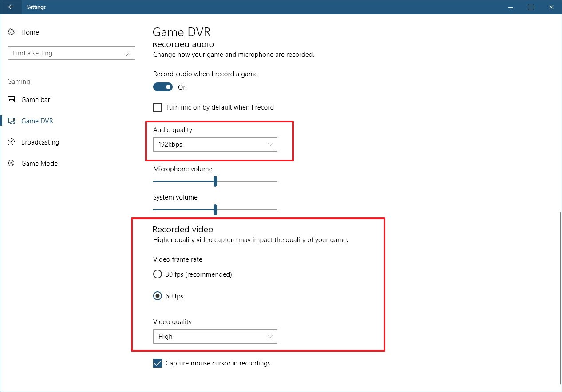This screenshot has height=392, width=562.
Task: Turn off Record audio toggle
Action: (163, 87)
